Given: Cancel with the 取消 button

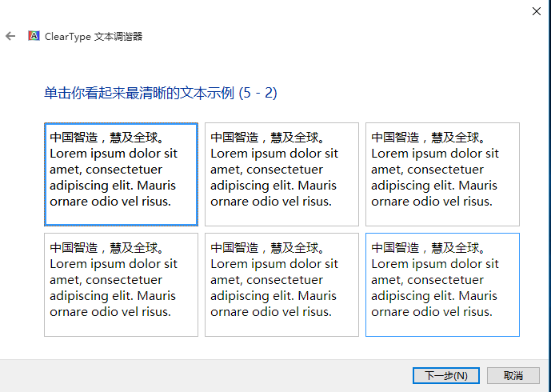Looking at the screenshot, I should tap(513, 375).
